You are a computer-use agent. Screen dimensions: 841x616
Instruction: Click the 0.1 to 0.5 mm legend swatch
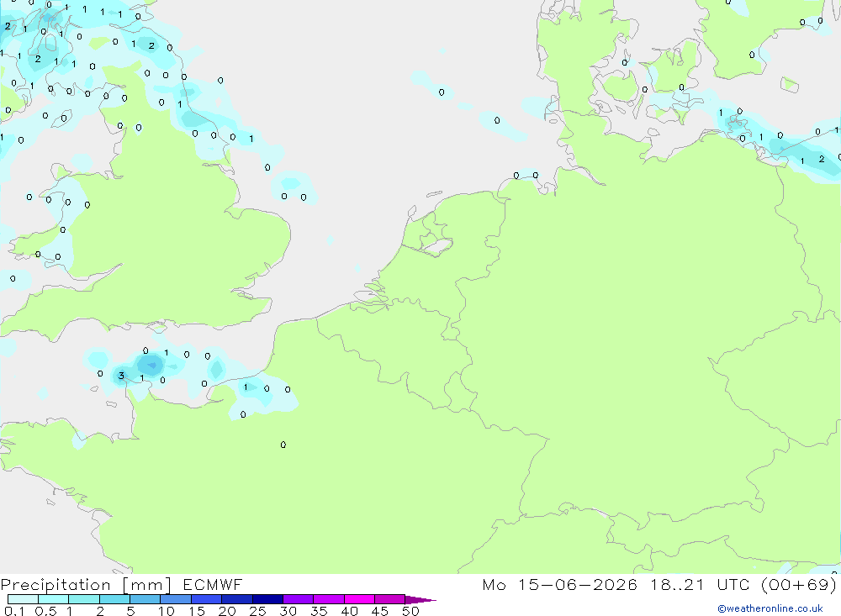(x=23, y=599)
